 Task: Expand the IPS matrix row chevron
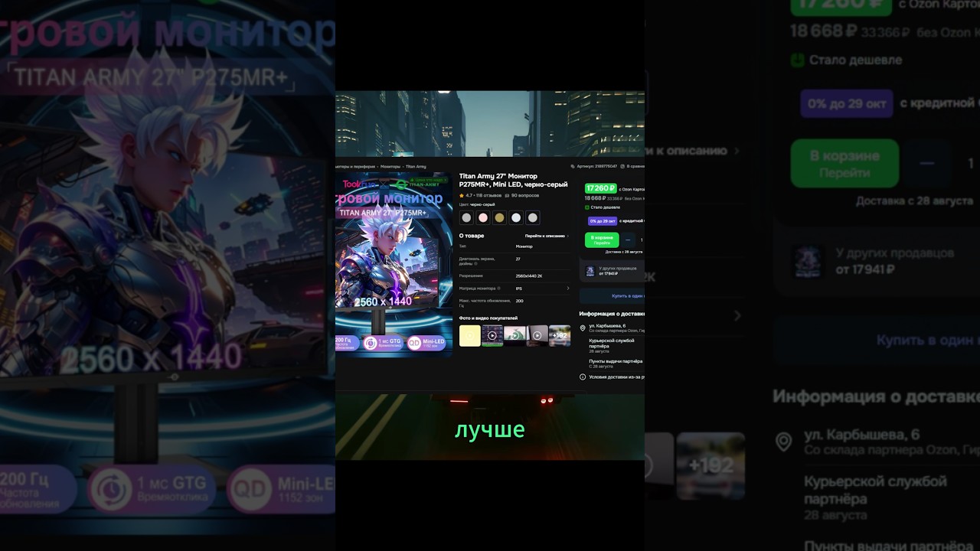point(568,289)
